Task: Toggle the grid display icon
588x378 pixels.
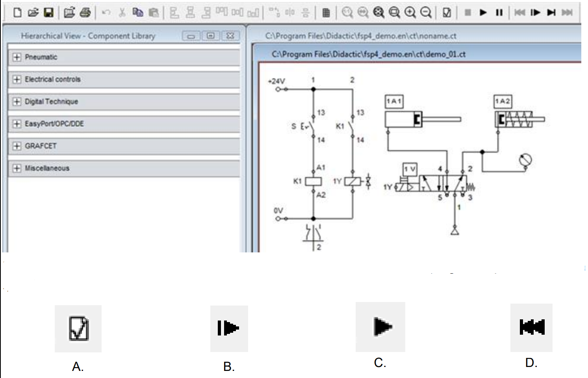Action: [x=326, y=13]
